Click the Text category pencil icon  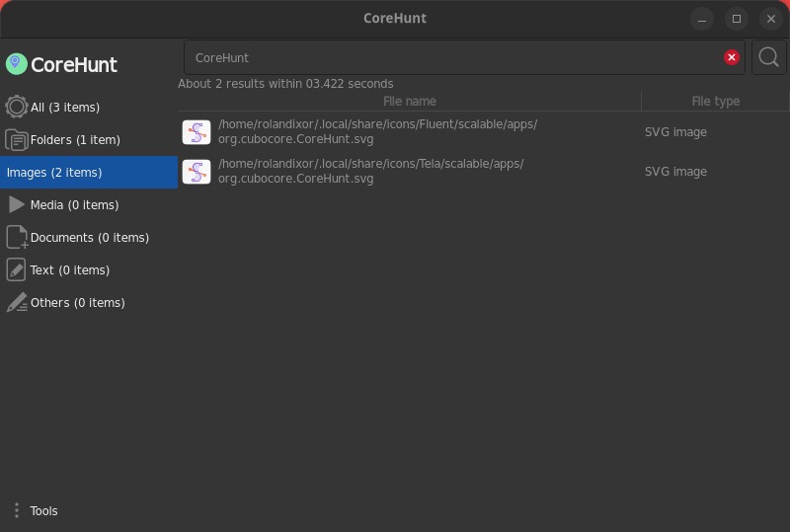point(17,270)
